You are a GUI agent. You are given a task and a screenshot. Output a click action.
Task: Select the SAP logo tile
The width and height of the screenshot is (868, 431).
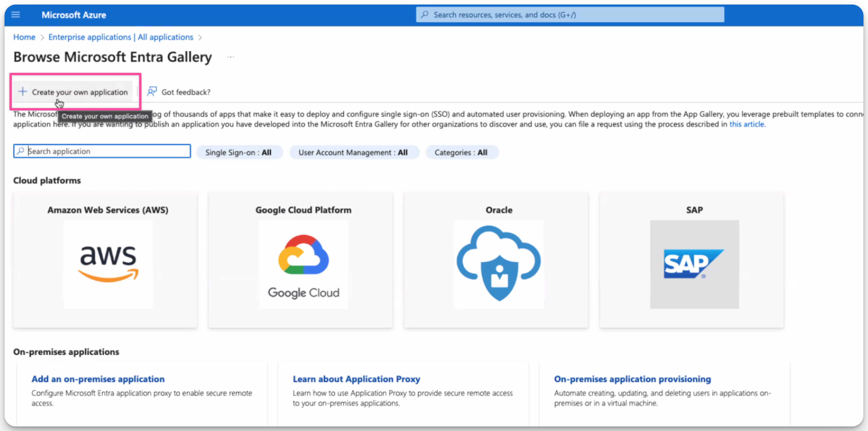pos(694,264)
